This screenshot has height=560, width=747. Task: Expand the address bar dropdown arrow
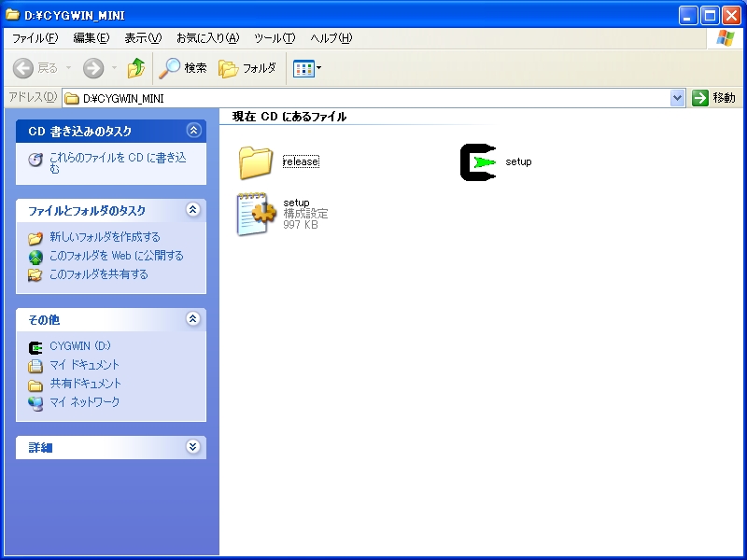click(678, 98)
